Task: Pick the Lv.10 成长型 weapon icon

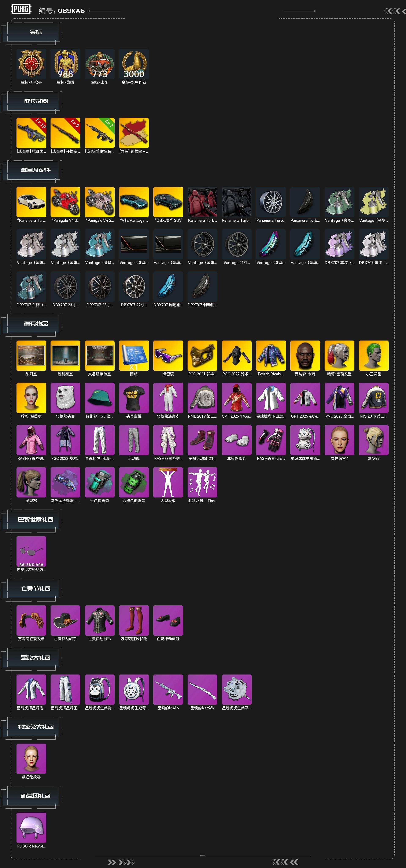Action: tap(31, 133)
